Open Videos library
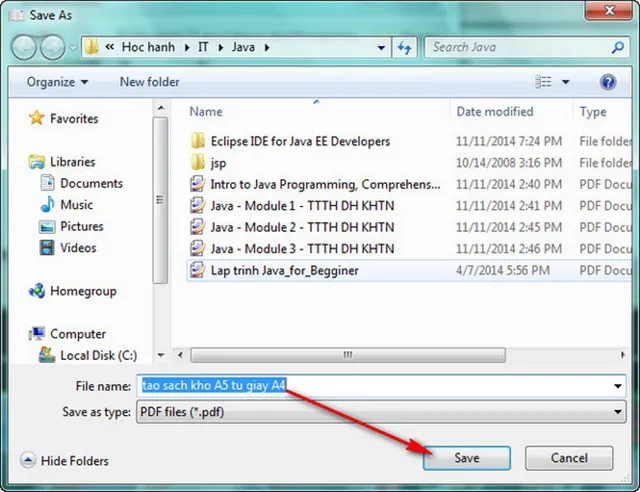Screen dimensions: 640x492 78,248
